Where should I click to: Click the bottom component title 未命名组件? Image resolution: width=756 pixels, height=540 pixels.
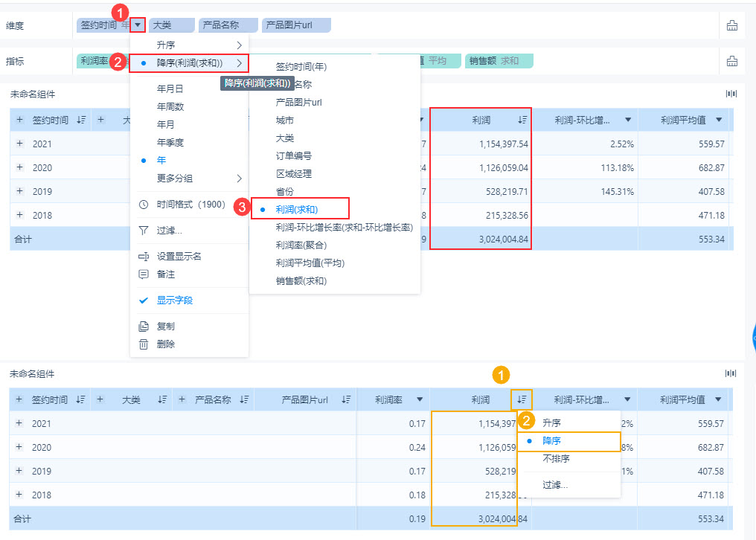32,373
